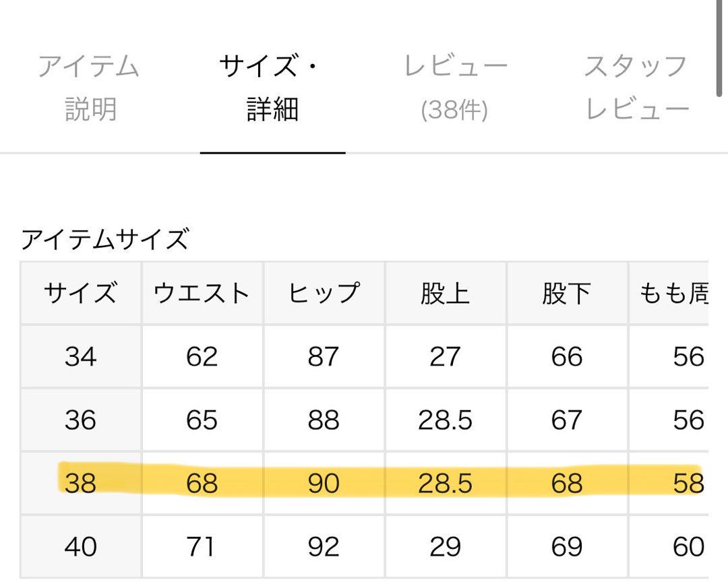Click the 股上 column header
This screenshot has height=584, width=728.
click(x=446, y=293)
